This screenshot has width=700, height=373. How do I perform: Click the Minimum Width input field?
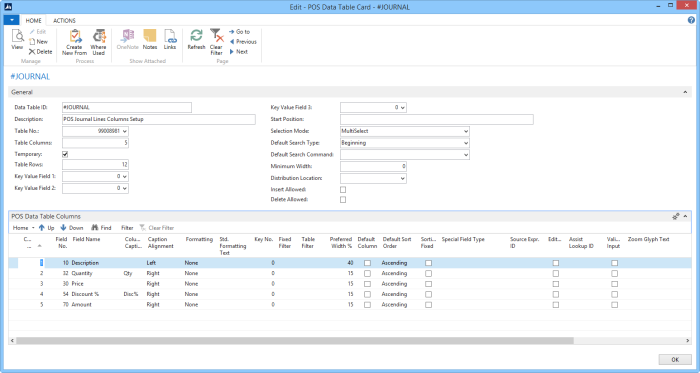[x=373, y=166]
